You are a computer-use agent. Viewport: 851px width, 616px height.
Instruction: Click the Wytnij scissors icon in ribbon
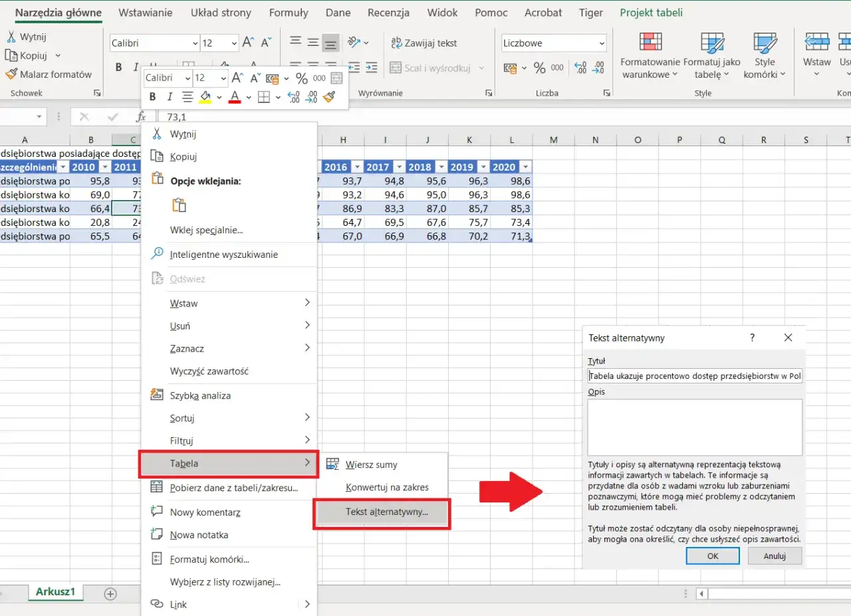click(x=11, y=37)
